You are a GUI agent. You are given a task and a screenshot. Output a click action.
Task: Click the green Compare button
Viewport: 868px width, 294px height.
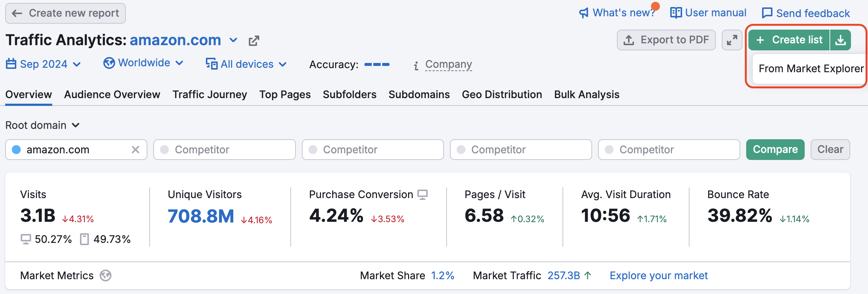coord(775,150)
